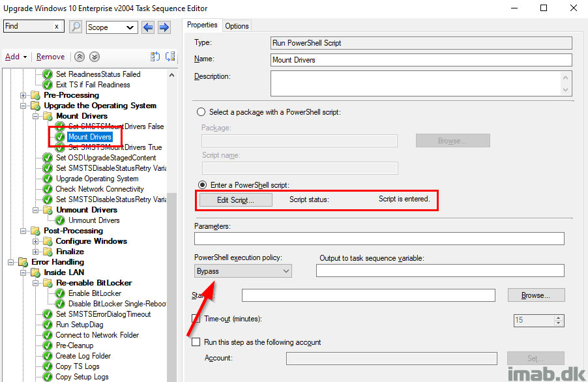Decrease time-out value with the down stepper arrow

coord(559,323)
